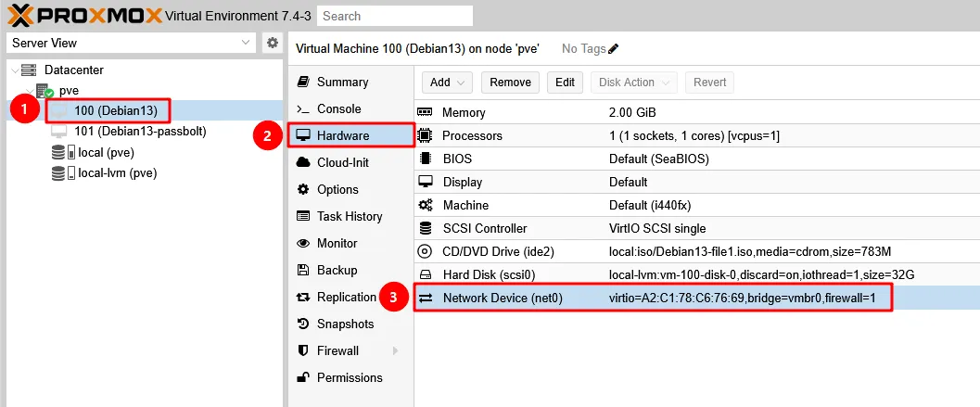Click the Processors CPU chip icon
Screen dimensions: 980x407
[425, 135]
